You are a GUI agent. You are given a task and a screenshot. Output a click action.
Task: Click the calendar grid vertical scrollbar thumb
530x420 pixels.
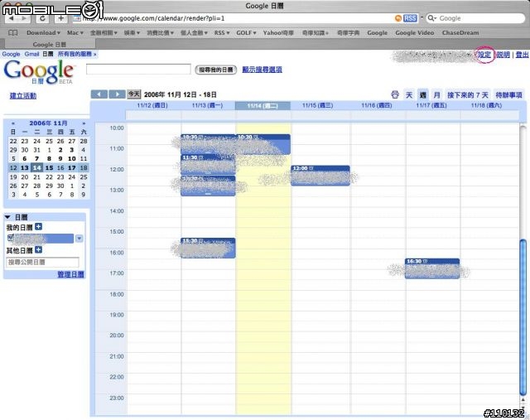[523, 316]
